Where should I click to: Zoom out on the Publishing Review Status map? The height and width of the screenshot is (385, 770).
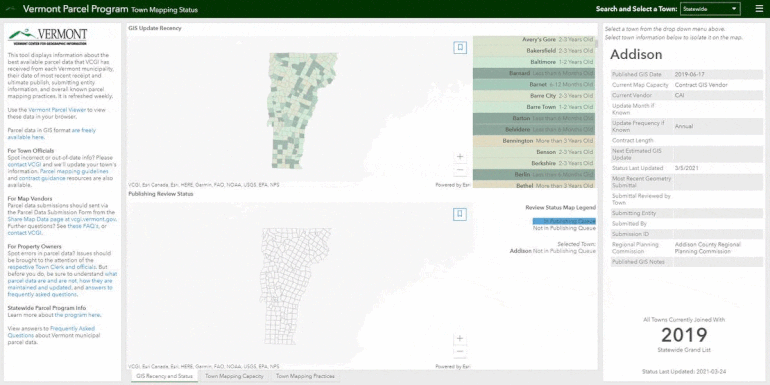click(x=460, y=352)
